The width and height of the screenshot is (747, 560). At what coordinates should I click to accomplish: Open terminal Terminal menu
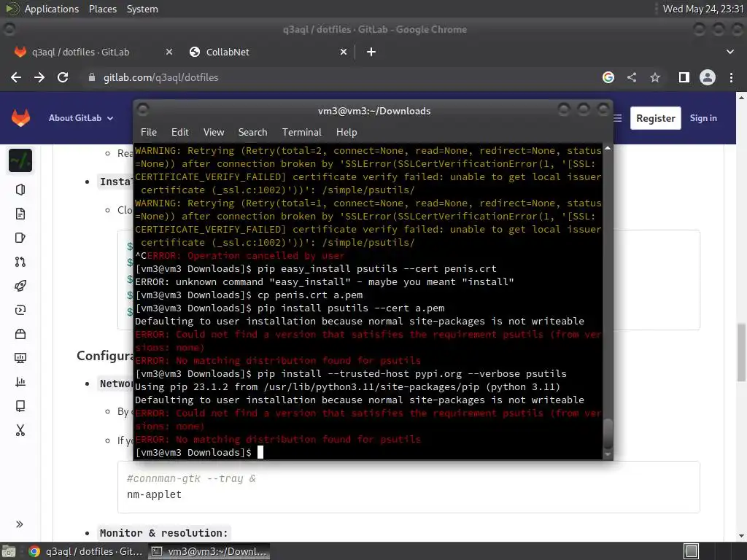(301, 132)
